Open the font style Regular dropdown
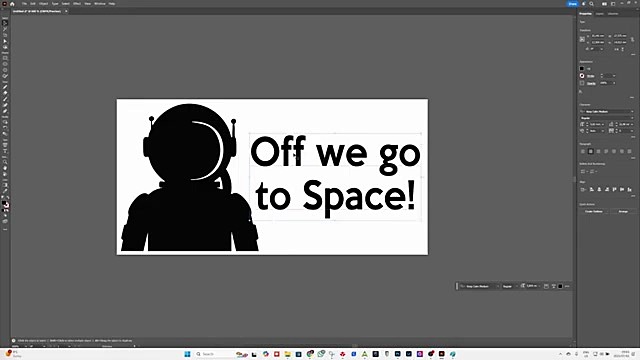The width and height of the screenshot is (640, 360). [632, 118]
